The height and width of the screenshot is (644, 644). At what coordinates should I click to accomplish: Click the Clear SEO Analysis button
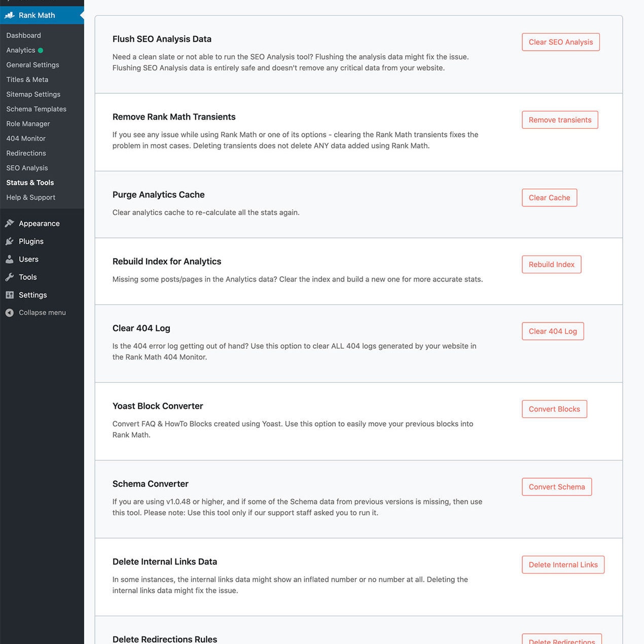(560, 42)
